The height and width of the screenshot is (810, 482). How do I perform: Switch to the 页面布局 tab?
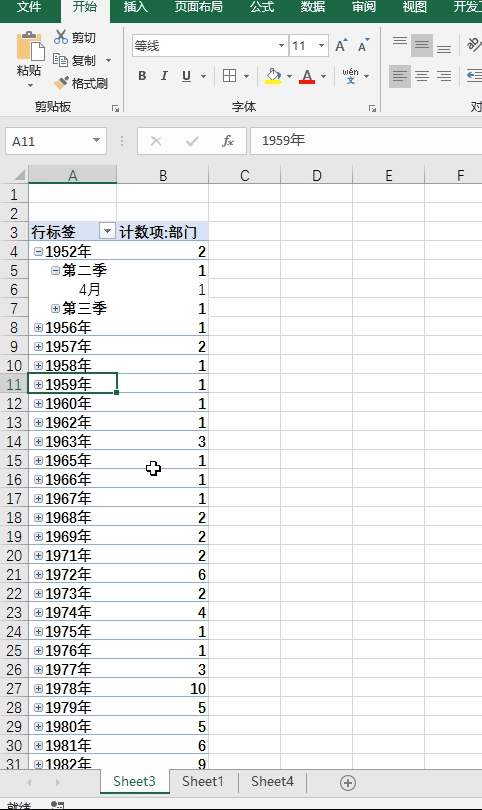(199, 7)
